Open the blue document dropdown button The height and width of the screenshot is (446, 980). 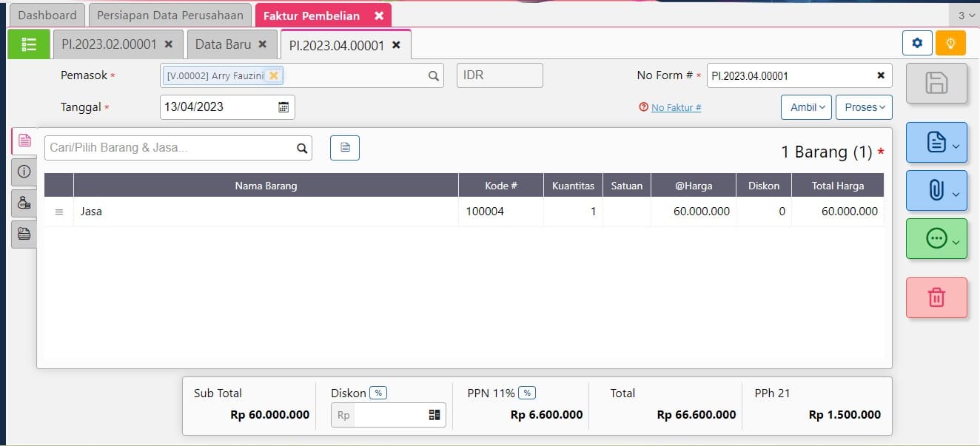click(x=936, y=142)
